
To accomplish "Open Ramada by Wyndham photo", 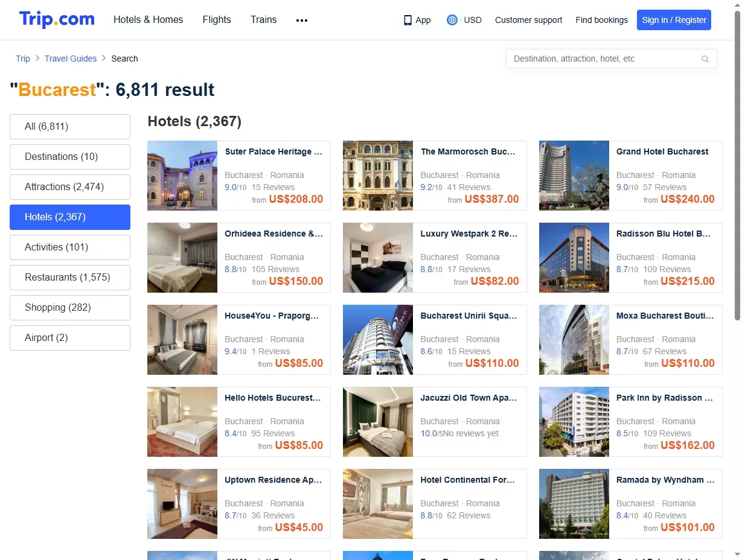I will [x=574, y=504].
